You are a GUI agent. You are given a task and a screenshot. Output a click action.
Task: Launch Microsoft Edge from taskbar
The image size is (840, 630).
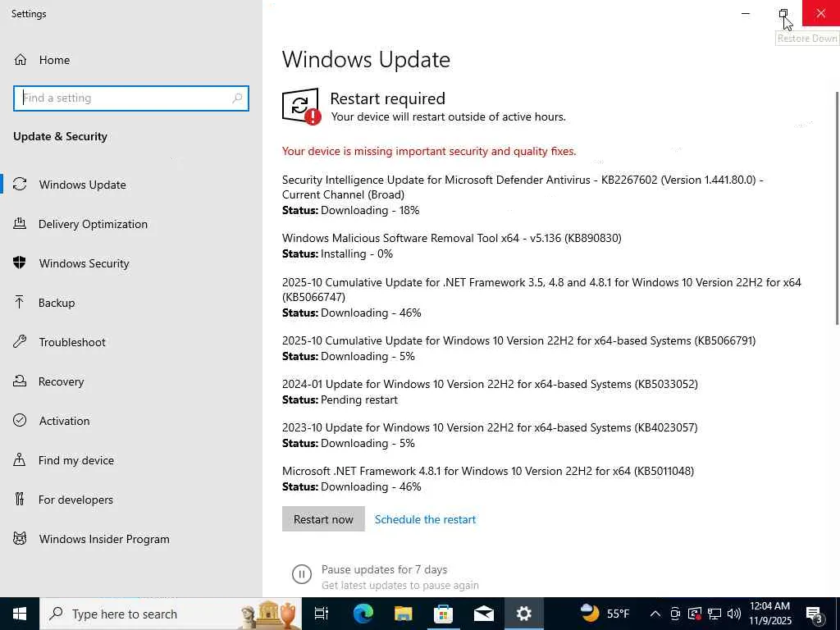(363, 614)
